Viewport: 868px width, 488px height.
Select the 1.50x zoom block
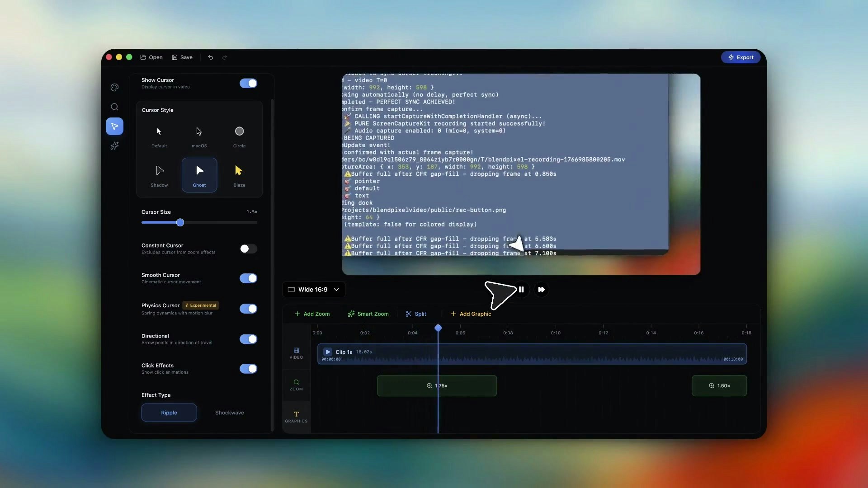[x=719, y=385]
